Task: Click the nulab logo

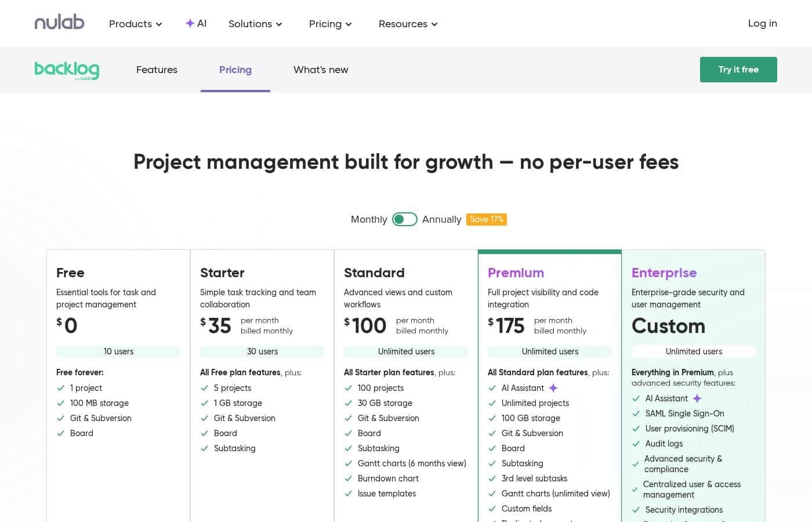Action: (x=59, y=22)
